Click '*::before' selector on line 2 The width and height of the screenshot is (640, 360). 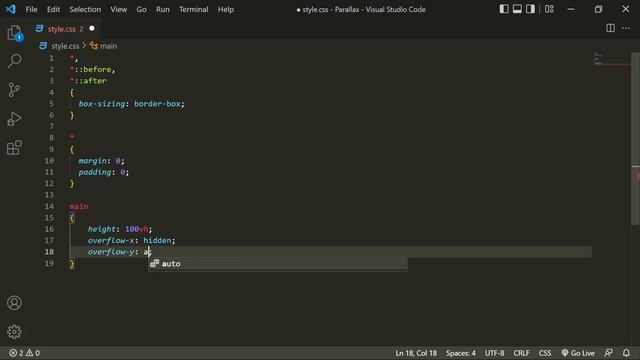click(x=90, y=69)
